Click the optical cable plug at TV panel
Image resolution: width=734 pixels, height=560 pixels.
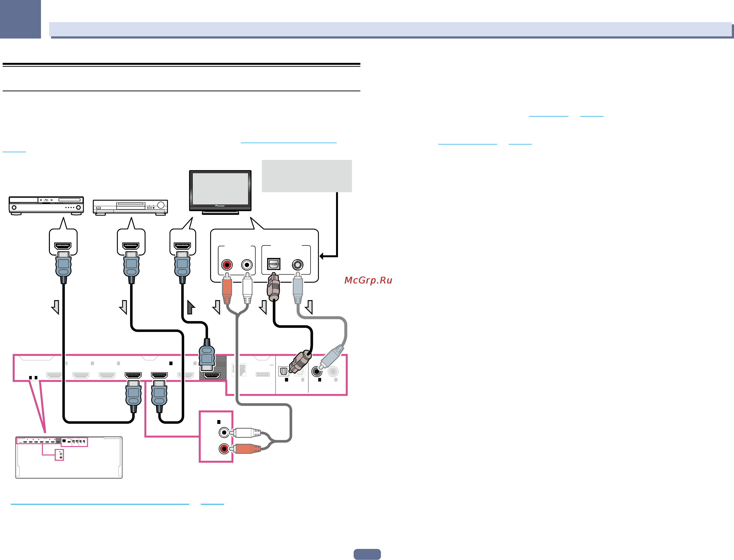[274, 287]
